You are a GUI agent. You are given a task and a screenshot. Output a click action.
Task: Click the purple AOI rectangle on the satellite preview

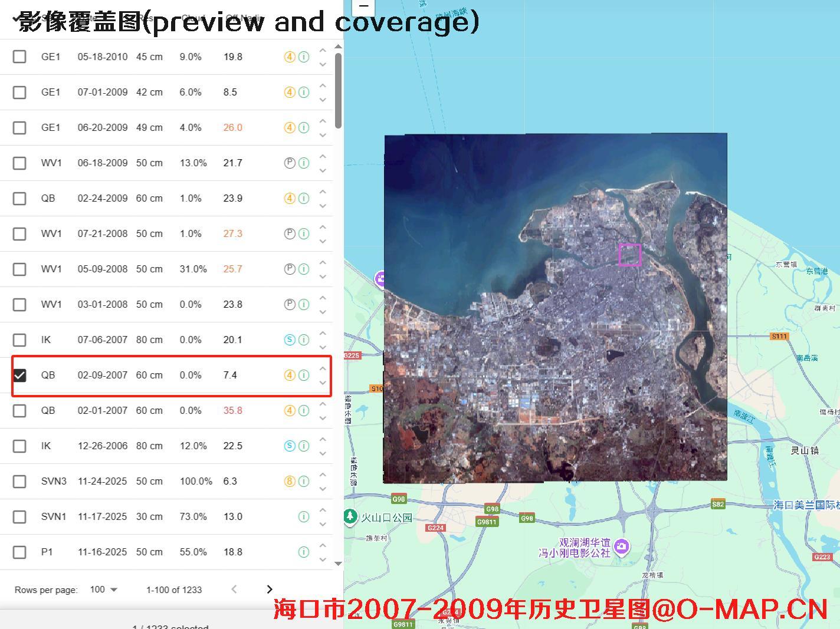coord(630,255)
